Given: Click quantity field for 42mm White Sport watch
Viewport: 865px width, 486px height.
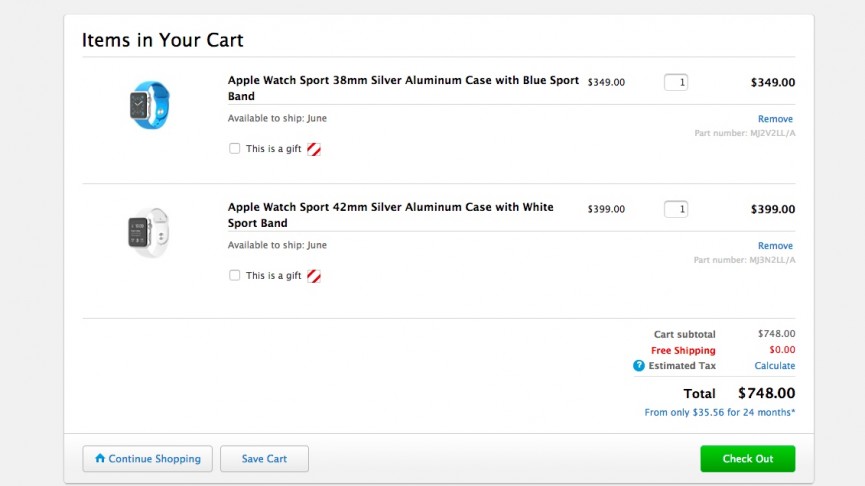Looking at the screenshot, I should [676, 209].
